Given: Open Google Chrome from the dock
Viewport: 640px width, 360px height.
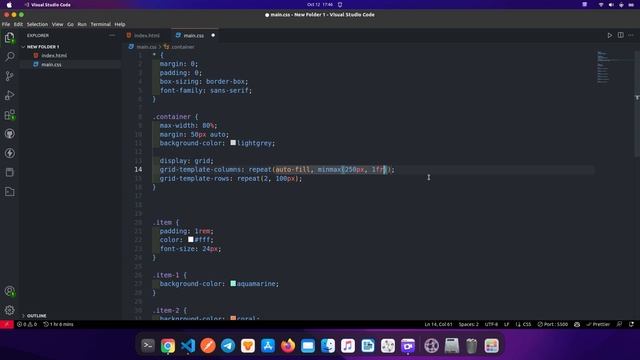Looking at the screenshot, I should coord(168,346).
